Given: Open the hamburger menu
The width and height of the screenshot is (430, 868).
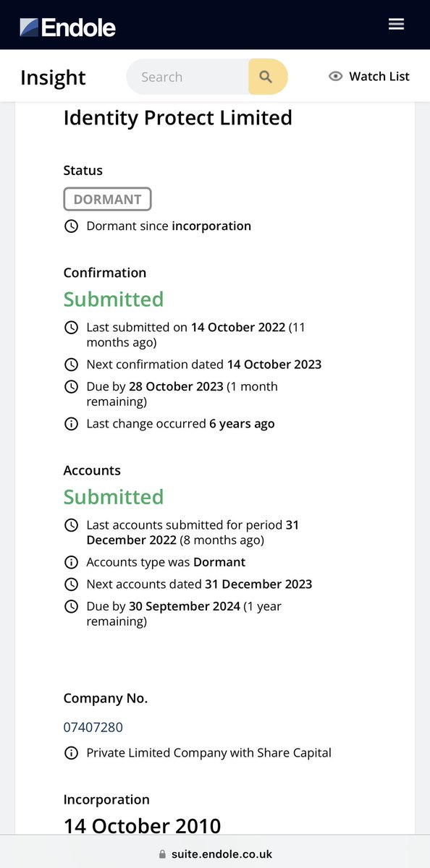Looking at the screenshot, I should click(396, 25).
